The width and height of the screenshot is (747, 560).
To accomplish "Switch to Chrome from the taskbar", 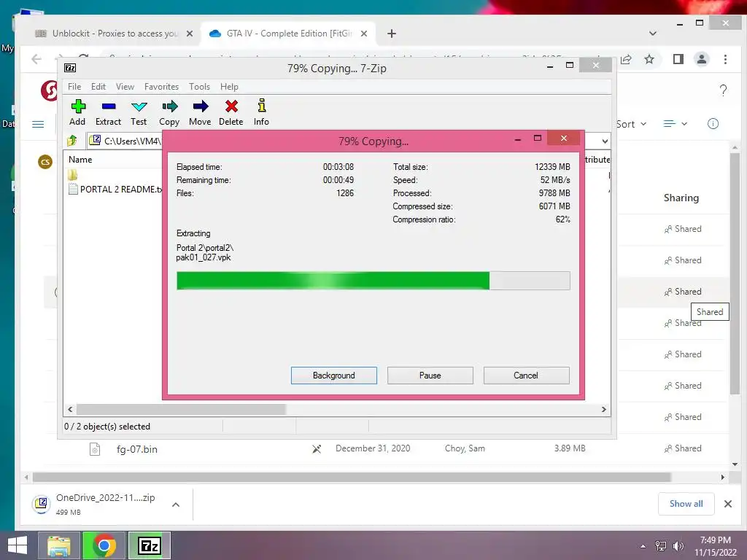I will [x=104, y=545].
